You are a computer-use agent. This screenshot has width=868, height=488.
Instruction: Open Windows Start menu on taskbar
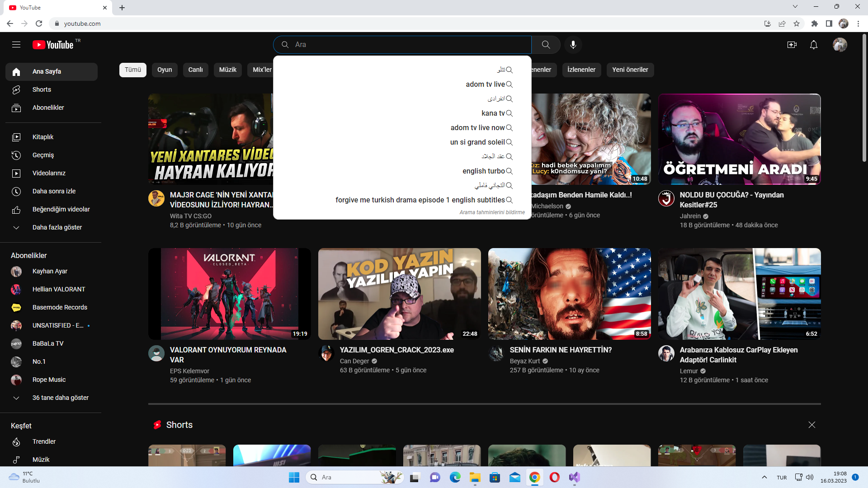click(294, 477)
